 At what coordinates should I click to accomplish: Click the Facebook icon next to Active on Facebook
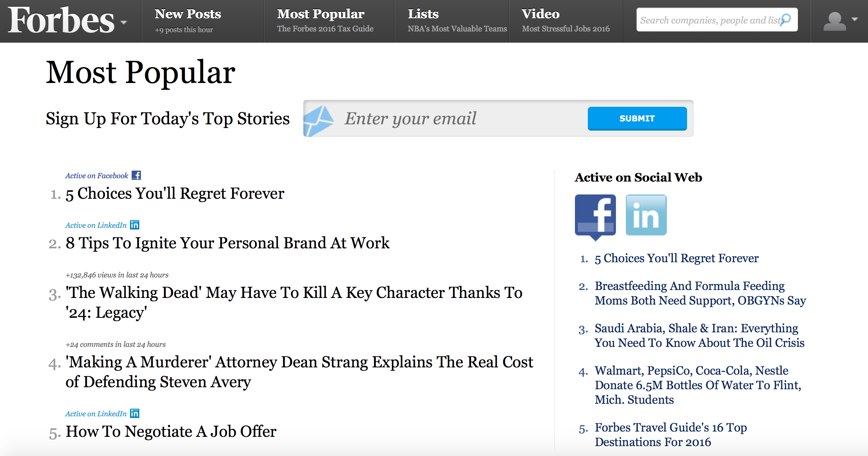tap(136, 175)
